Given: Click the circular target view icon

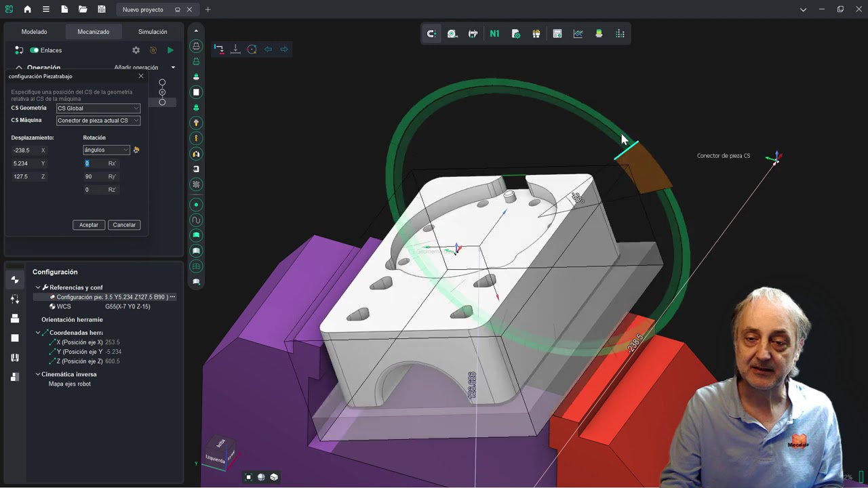Looking at the screenshot, I should pos(252,49).
